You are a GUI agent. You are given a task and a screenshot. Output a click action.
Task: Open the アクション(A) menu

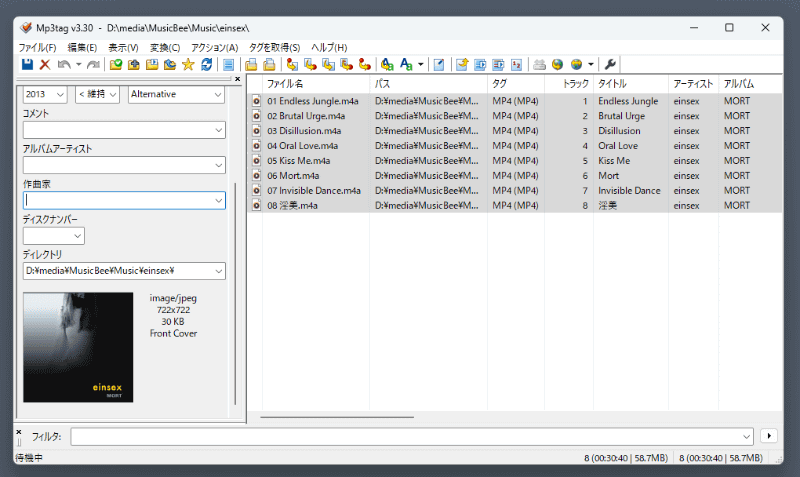tap(214, 47)
